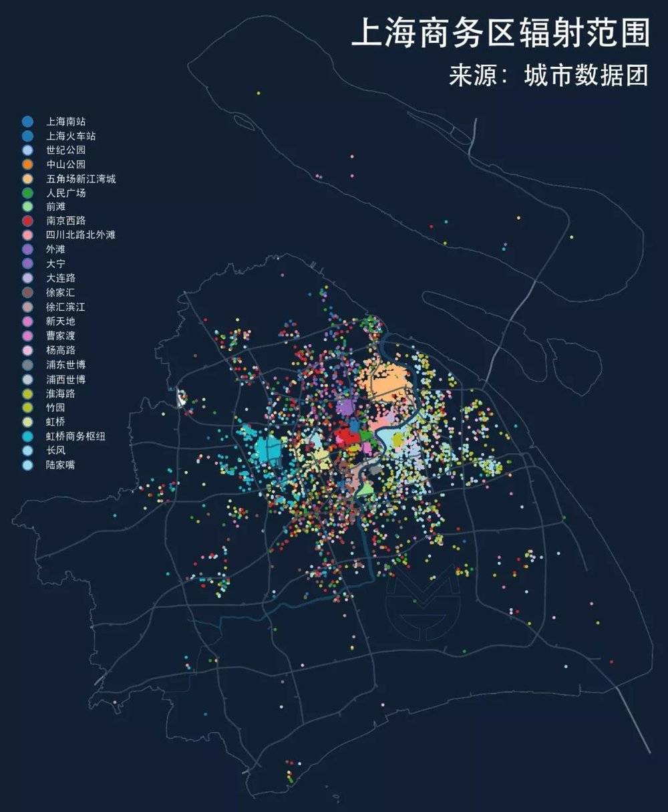Click the source text 来源：城市数据团
Viewport: 668px width, 812px height.
548,76
